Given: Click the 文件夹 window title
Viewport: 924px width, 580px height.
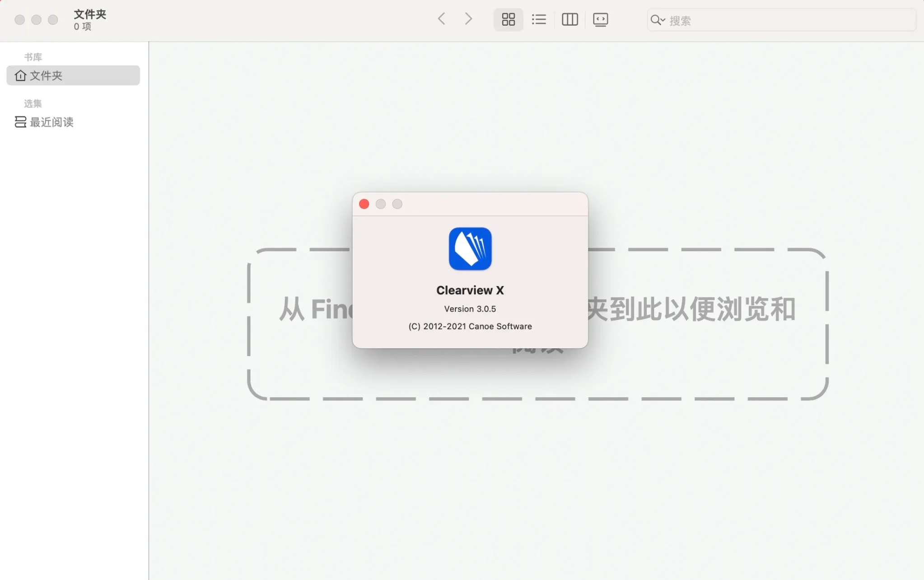Looking at the screenshot, I should coord(90,14).
